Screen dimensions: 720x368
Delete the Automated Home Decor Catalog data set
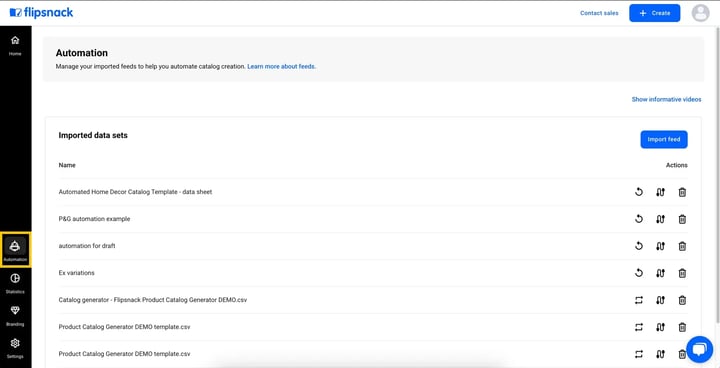pos(682,192)
